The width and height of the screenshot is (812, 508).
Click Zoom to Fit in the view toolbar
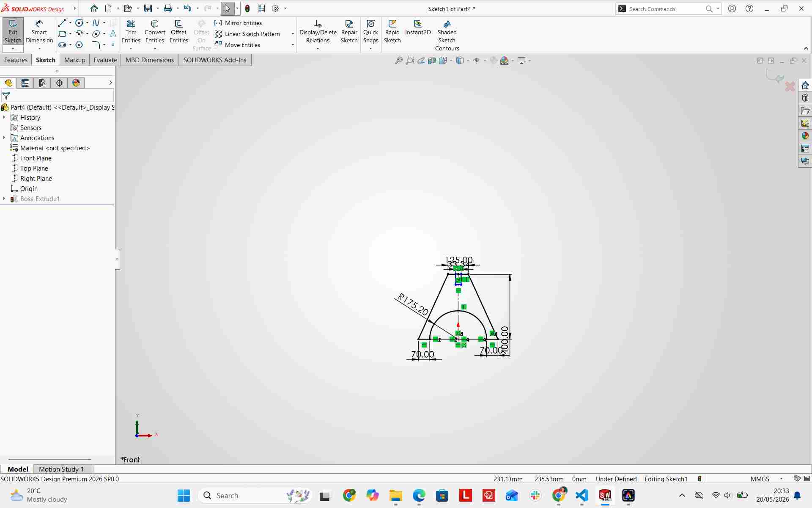398,61
